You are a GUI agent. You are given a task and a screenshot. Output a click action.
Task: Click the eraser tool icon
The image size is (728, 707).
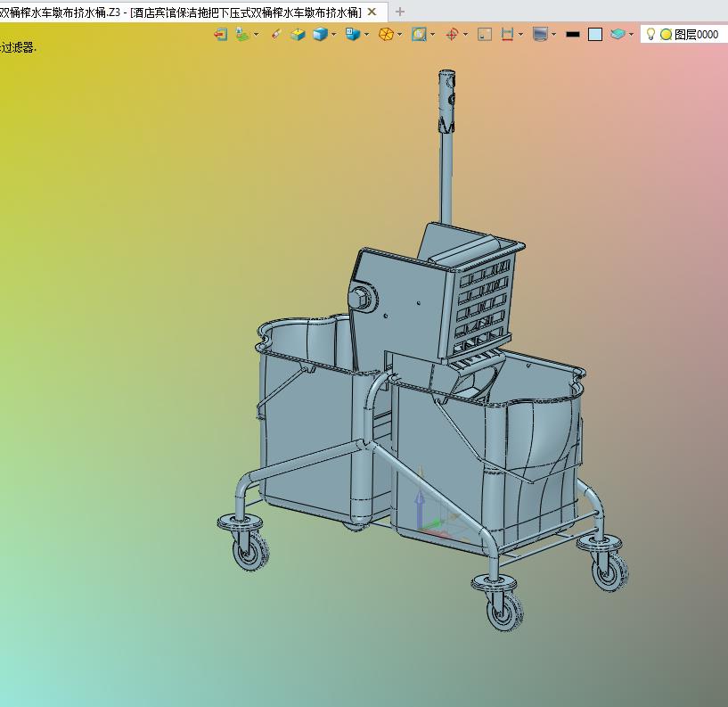[x=276, y=35]
